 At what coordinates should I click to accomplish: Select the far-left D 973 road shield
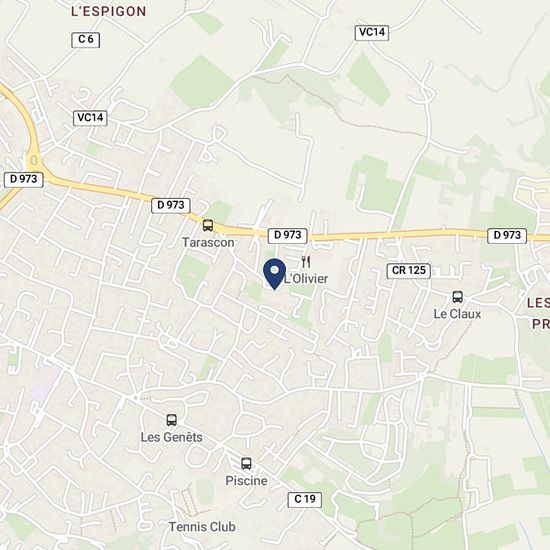click(x=24, y=179)
